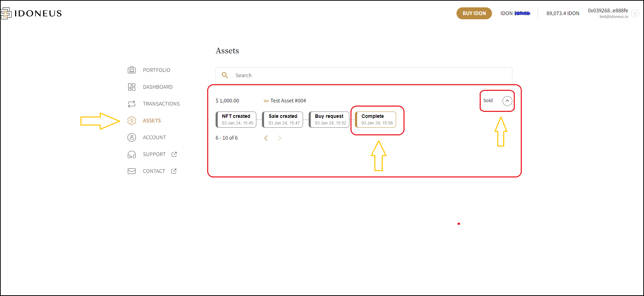
Task: Click into the assets Search field
Action: [369, 75]
